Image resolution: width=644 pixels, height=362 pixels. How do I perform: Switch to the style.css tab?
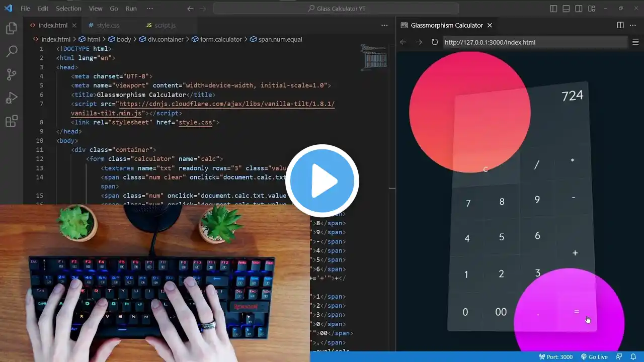pyautogui.click(x=108, y=25)
